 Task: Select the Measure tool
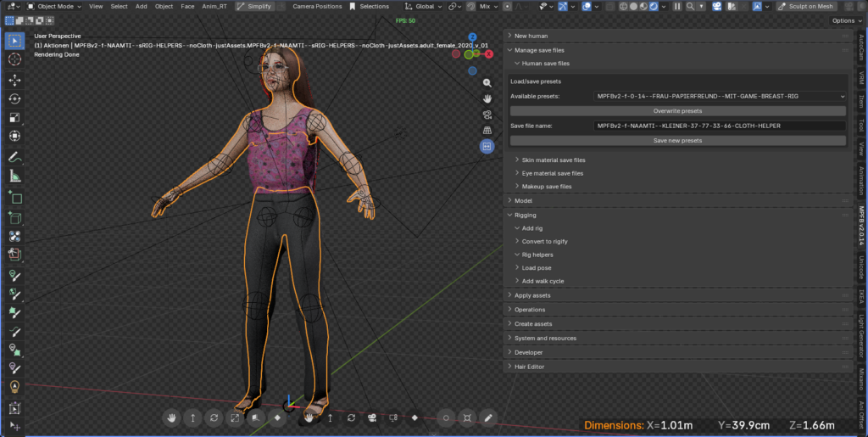pyautogui.click(x=14, y=176)
